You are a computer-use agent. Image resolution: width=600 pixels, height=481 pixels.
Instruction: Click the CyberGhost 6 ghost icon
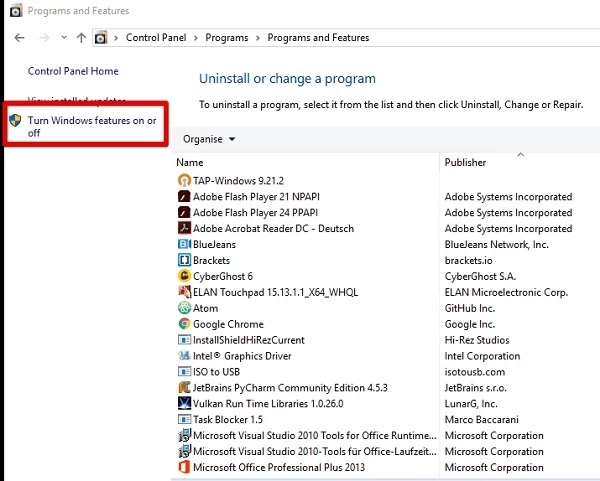184,276
